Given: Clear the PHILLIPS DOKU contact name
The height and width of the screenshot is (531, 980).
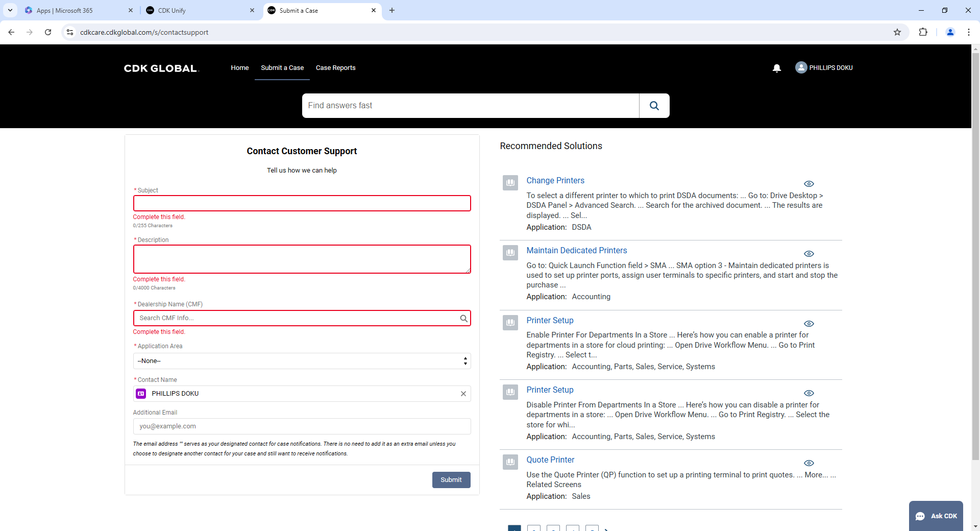Looking at the screenshot, I should tap(463, 394).
